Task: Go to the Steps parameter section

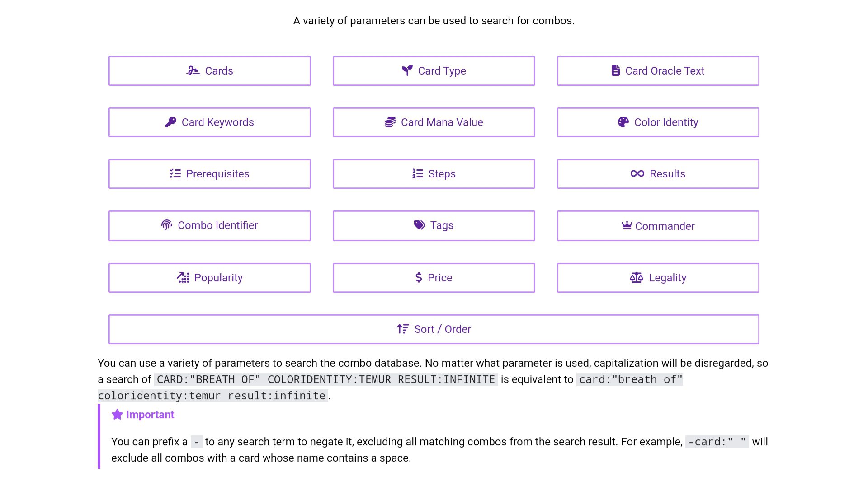Action: pos(434,174)
